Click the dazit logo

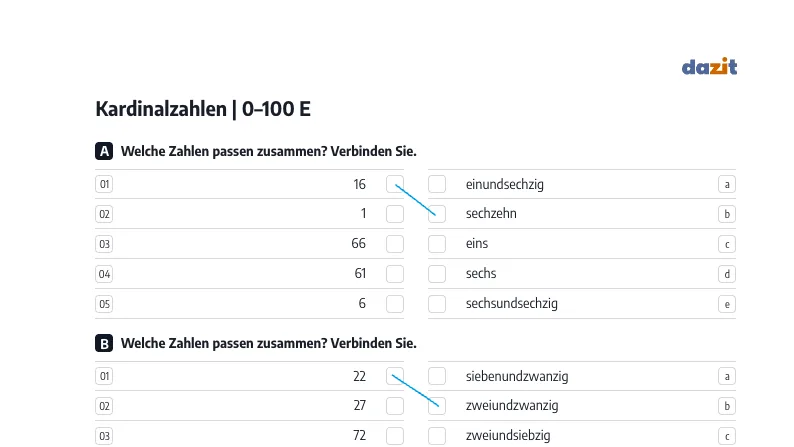(709, 66)
